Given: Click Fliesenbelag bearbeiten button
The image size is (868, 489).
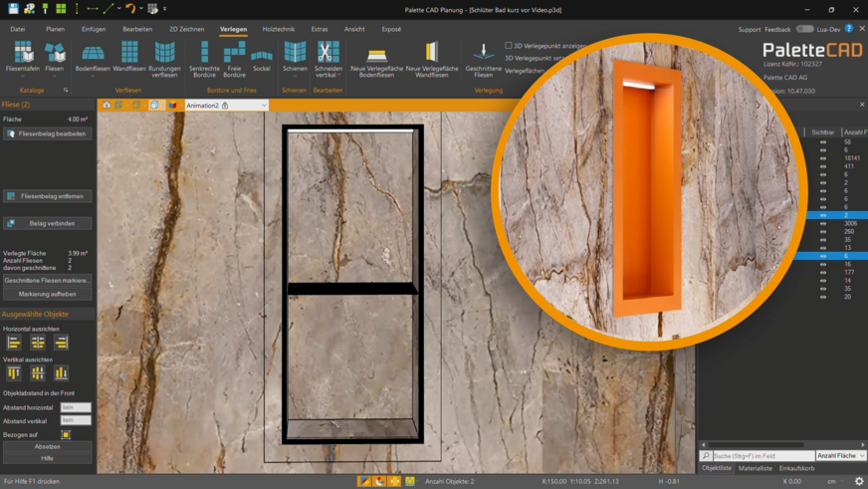Looking at the screenshot, I should 47,133.
